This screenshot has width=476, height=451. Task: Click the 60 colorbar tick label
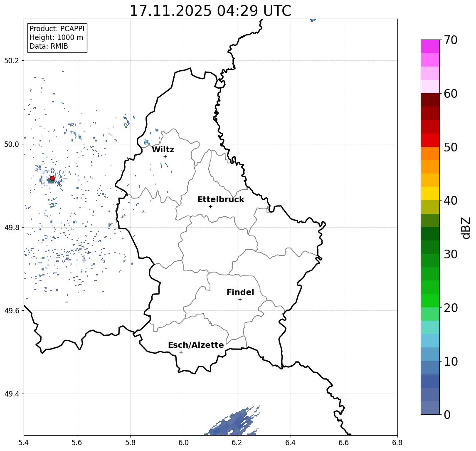coord(451,94)
